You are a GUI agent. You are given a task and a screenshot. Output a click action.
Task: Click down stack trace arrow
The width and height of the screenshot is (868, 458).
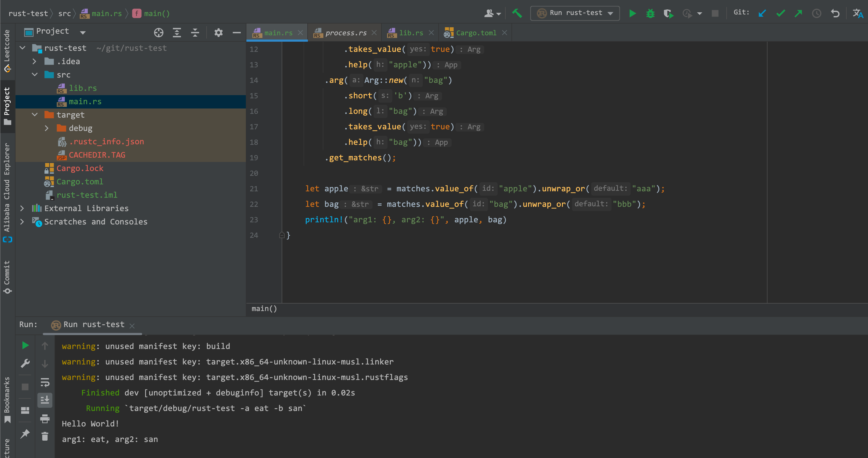44,364
